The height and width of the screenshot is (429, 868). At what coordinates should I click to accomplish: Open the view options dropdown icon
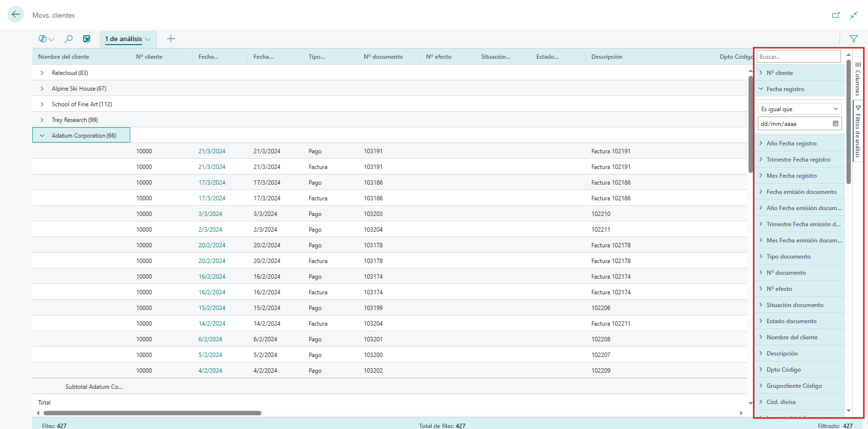click(46, 39)
